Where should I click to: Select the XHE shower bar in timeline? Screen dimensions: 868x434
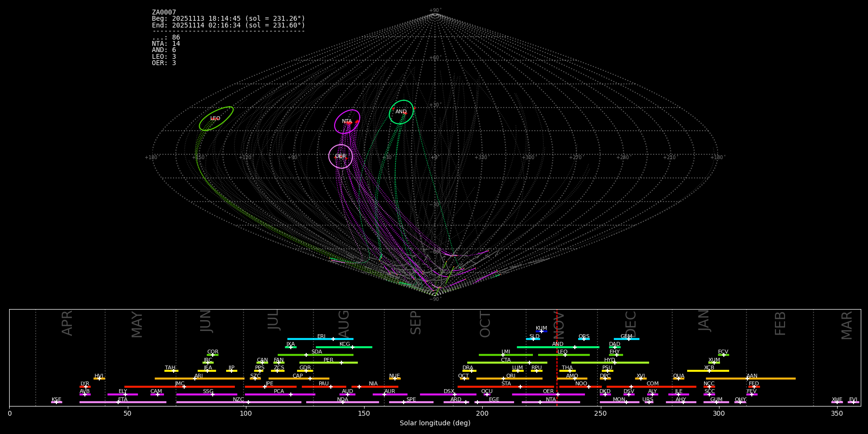pos(837,402)
